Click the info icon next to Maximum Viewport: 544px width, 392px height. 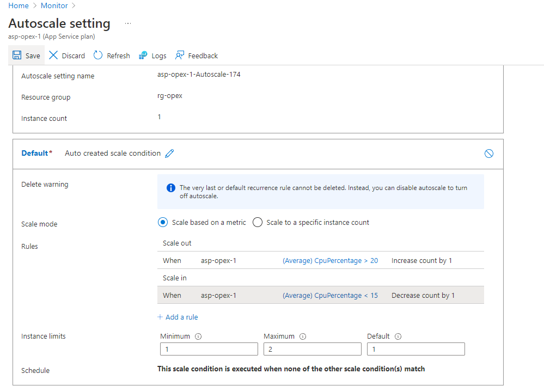coord(303,336)
